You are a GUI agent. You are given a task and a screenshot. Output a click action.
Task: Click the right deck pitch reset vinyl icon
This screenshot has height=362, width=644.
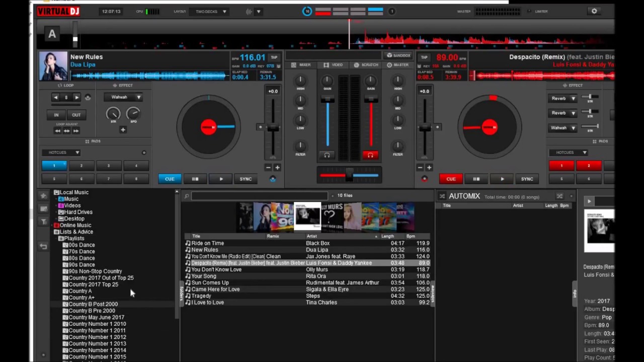[x=424, y=179]
